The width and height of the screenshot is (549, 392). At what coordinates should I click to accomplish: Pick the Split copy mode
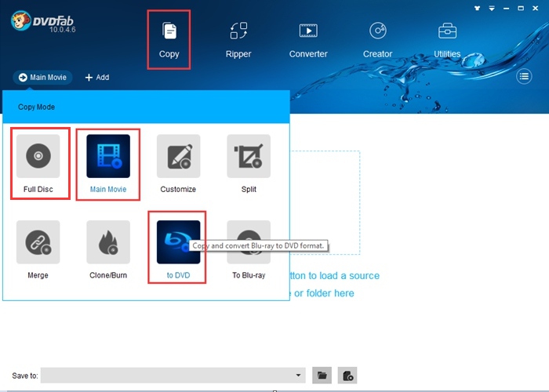coord(249,164)
